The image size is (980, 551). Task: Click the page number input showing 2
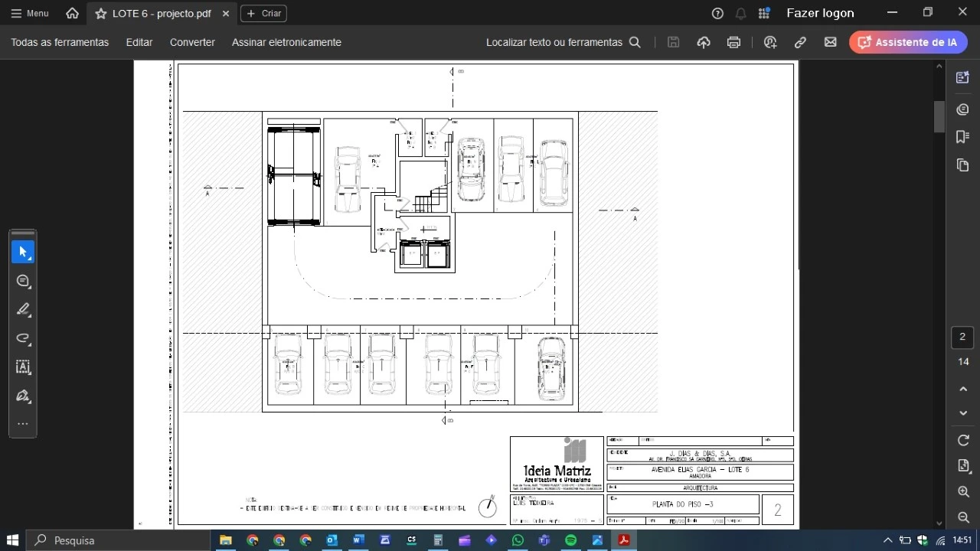click(962, 337)
